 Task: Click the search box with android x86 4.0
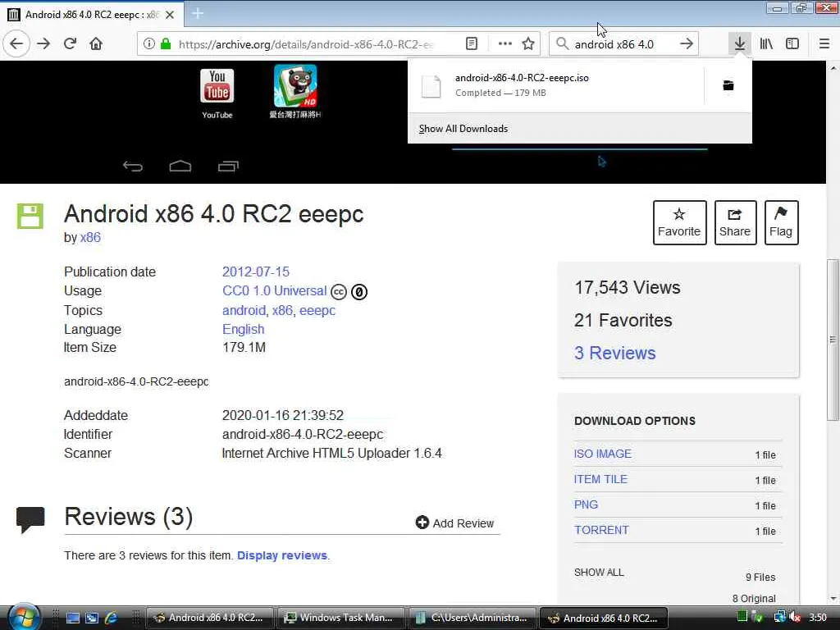622,44
